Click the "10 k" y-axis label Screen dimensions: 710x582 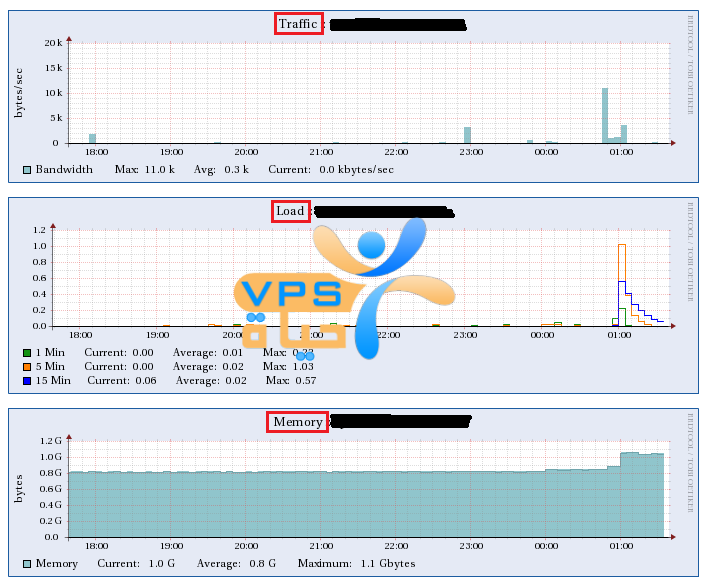[53, 93]
